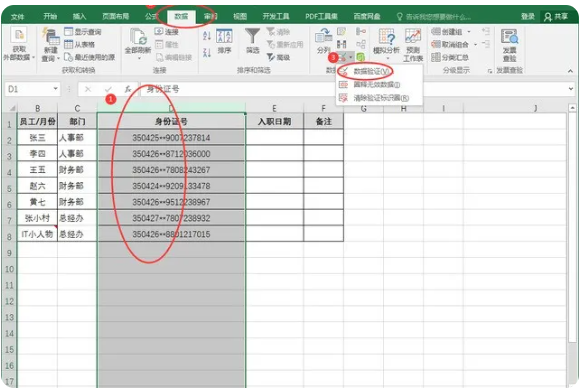Click the select-all corner triangle

pyautogui.click(x=12, y=108)
